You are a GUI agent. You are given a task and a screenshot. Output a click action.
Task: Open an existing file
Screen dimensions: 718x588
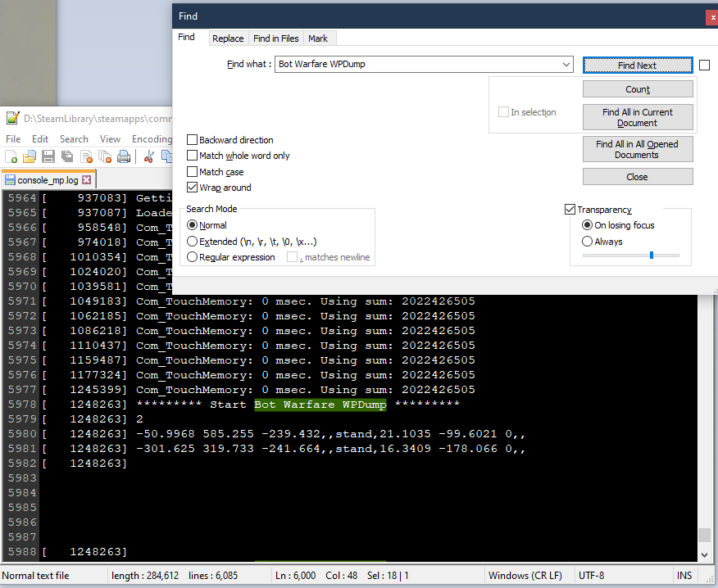30,157
